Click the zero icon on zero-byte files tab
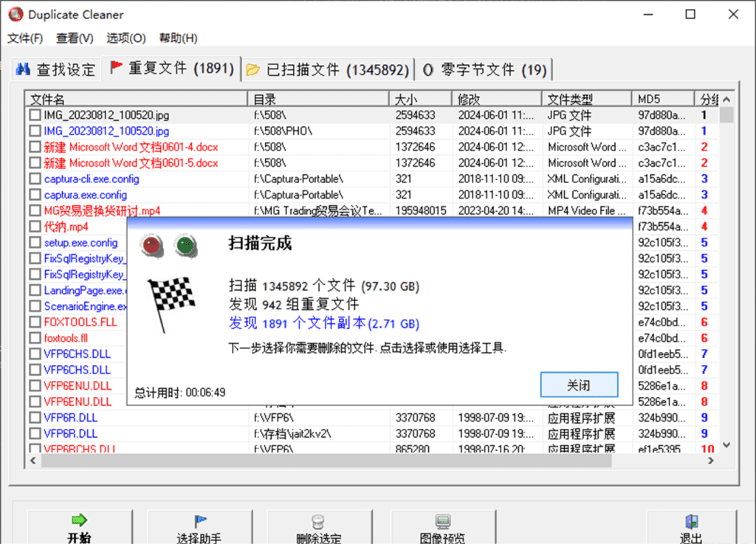Viewport: 756px width, 544px height. coord(427,70)
